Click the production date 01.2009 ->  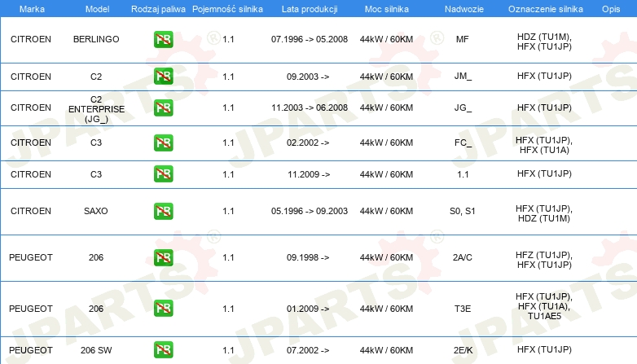point(308,309)
